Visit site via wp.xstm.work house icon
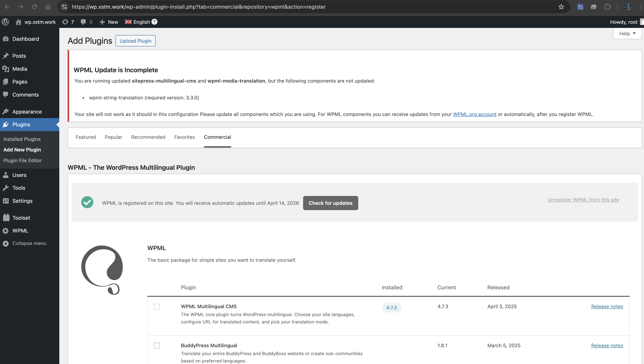The width and height of the screenshot is (644, 364). 36,22
